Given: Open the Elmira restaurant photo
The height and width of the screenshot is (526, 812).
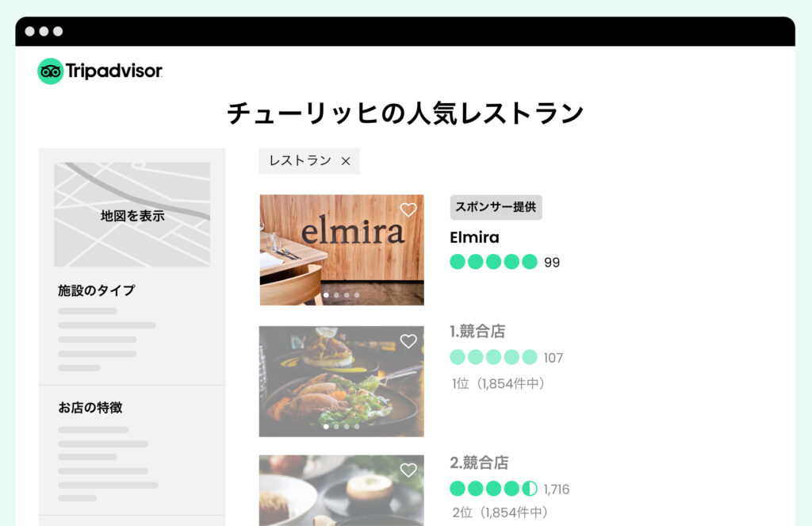Looking at the screenshot, I should pyautogui.click(x=342, y=250).
